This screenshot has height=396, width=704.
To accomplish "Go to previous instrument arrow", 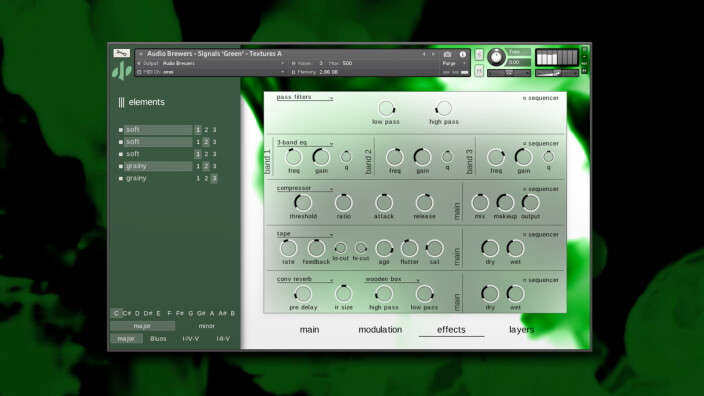I will click(423, 54).
